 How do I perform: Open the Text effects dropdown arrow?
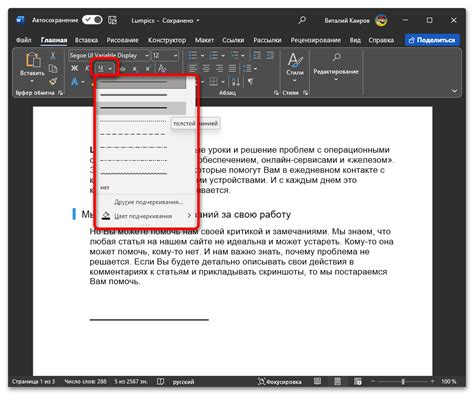tap(83, 82)
